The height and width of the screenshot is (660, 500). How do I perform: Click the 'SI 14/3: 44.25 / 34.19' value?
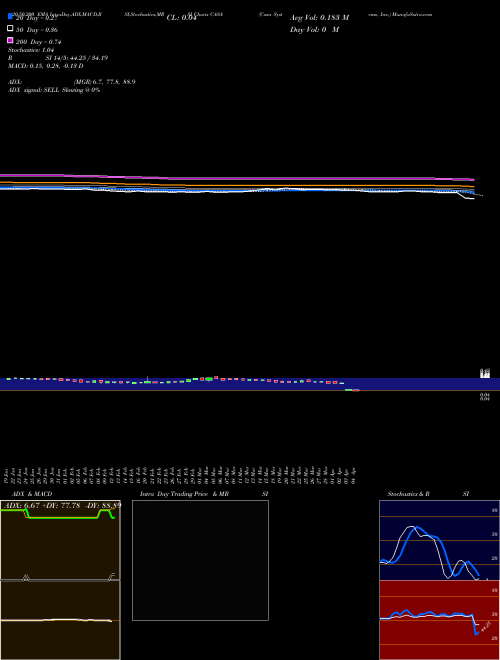77,58
